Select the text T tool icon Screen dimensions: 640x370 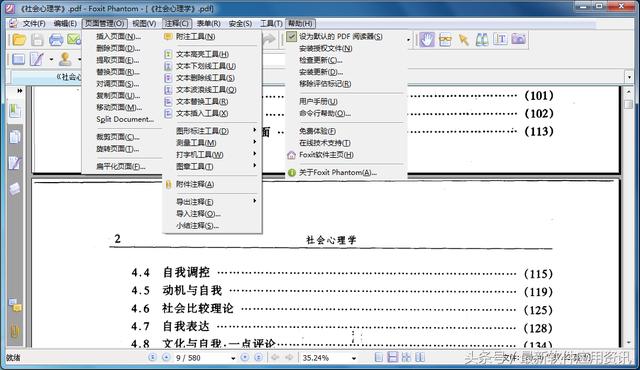click(x=500, y=40)
